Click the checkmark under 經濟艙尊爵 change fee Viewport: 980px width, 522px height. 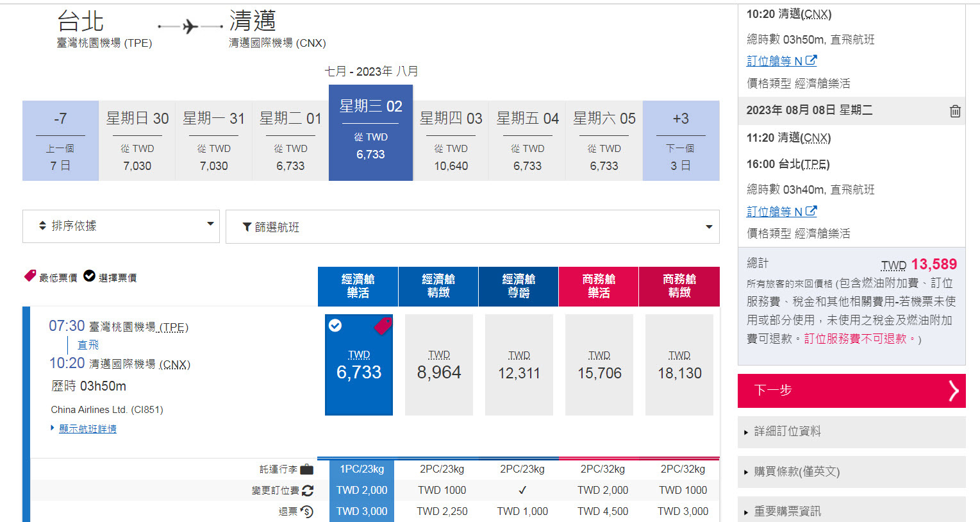click(522, 490)
